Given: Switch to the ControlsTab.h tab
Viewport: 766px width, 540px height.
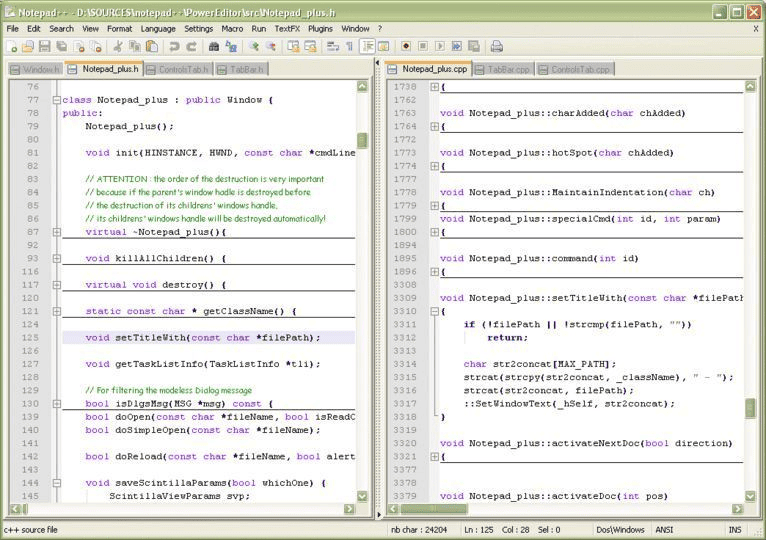Looking at the screenshot, I should coord(178,70).
